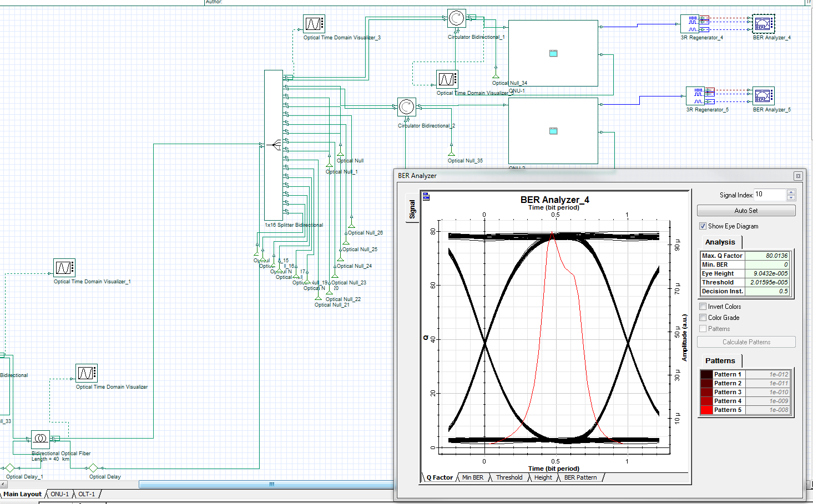Viewport: 813px width, 504px height.
Task: Click the Min. BER value cell
Action: (767, 264)
